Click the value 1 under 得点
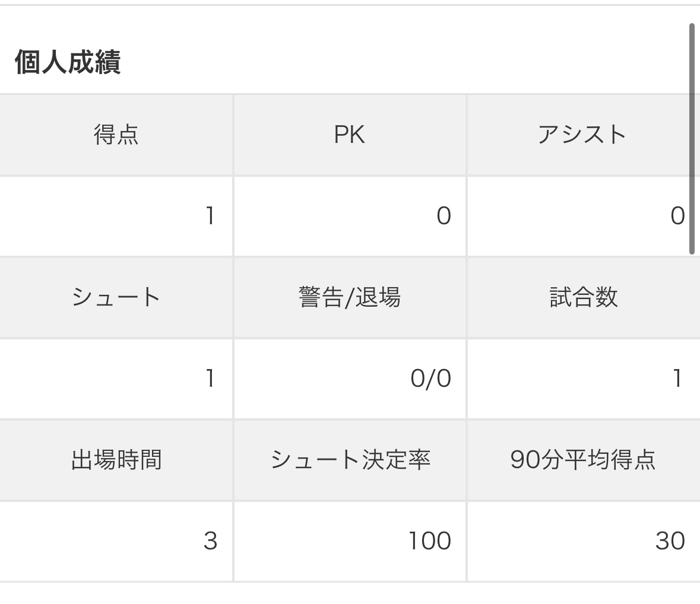The height and width of the screenshot is (604, 700). click(x=210, y=216)
